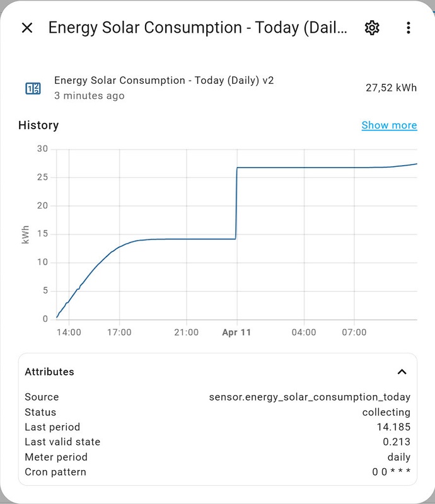Open entity settings gear icon

(x=372, y=28)
